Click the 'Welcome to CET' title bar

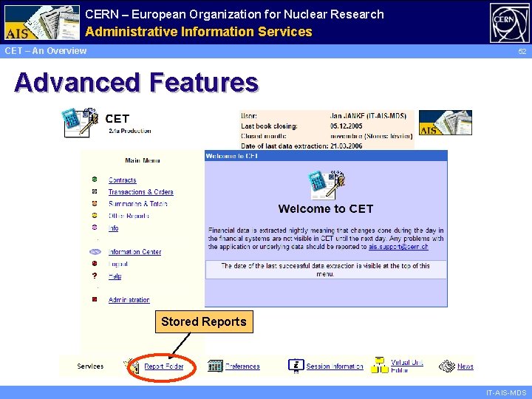[326, 156]
